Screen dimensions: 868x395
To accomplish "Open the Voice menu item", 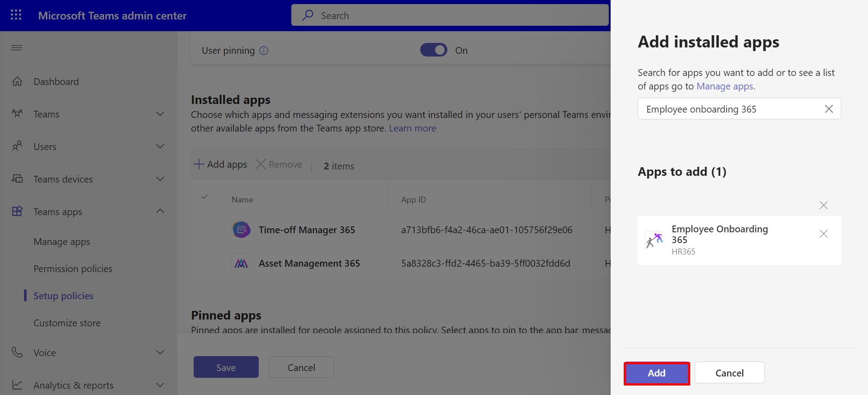I will (x=44, y=353).
